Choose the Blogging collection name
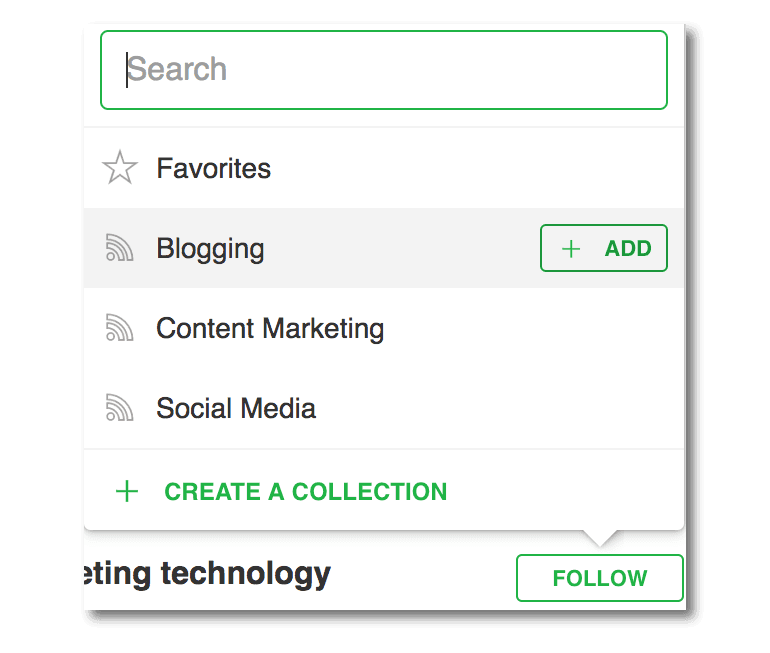Image resolution: width=770 pixels, height=653 pixels. tap(210, 248)
